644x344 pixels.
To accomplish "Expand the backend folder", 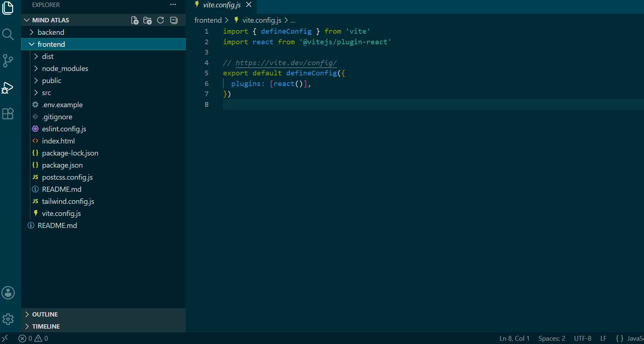I will coord(103,32).
